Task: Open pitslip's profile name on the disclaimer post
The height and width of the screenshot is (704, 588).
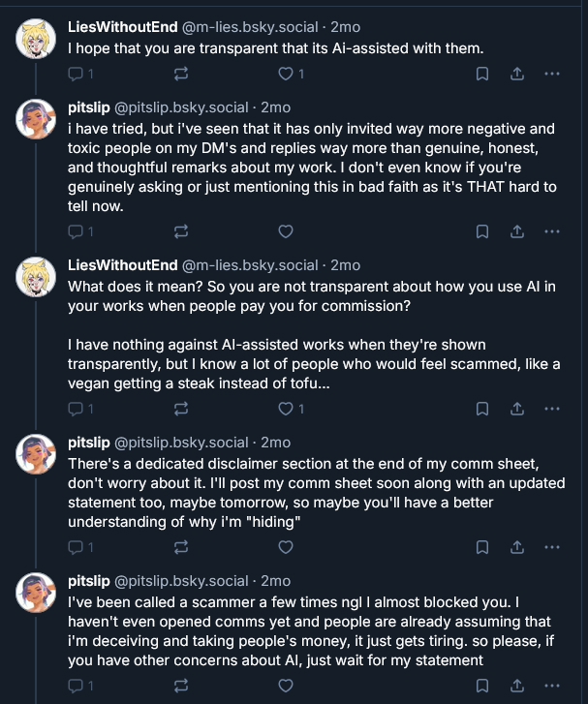Action: 89,443
